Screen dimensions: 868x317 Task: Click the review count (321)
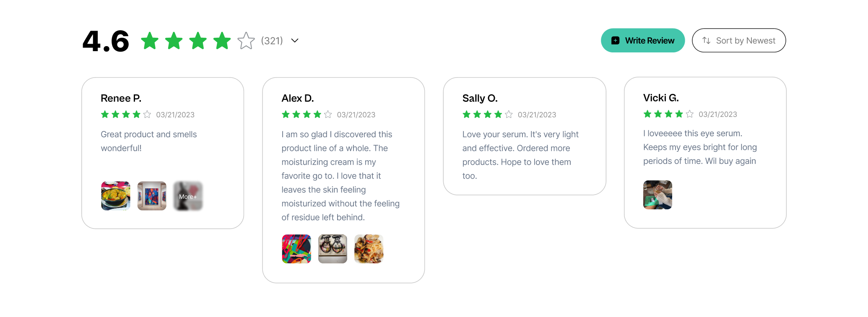click(x=272, y=41)
